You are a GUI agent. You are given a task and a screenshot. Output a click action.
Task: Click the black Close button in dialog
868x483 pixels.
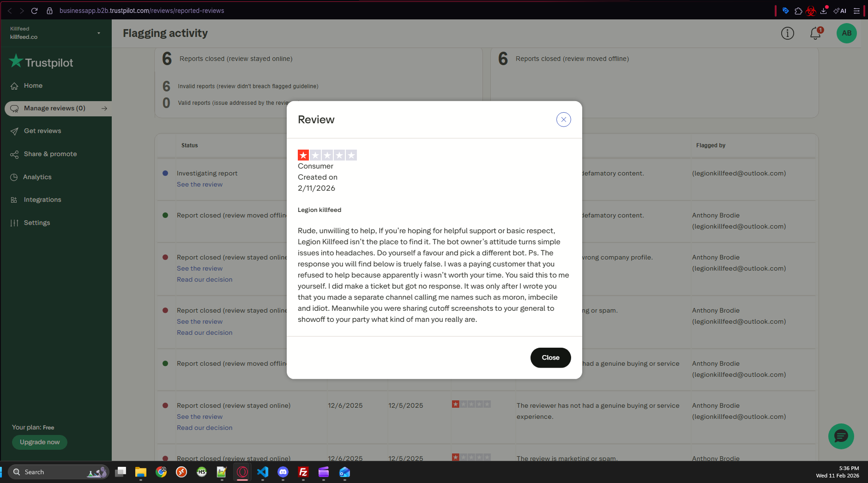pyautogui.click(x=550, y=358)
